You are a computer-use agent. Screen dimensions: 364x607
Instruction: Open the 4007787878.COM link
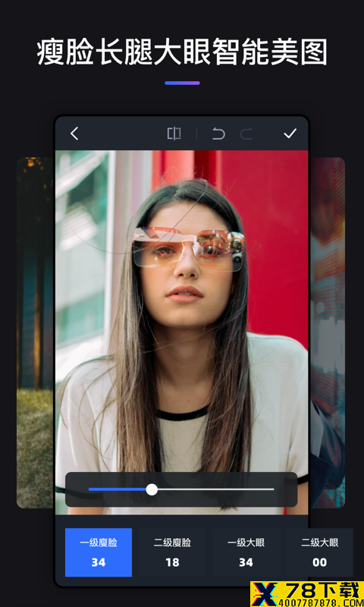click(307, 602)
